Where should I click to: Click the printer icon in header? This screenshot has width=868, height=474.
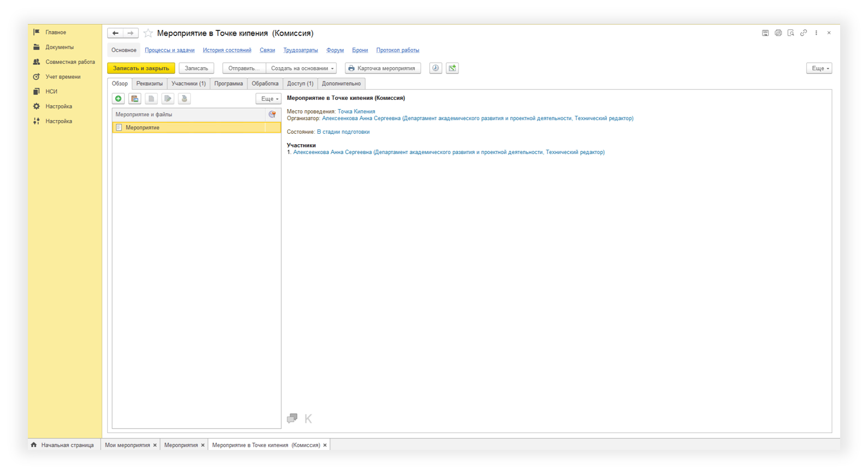[x=778, y=33]
